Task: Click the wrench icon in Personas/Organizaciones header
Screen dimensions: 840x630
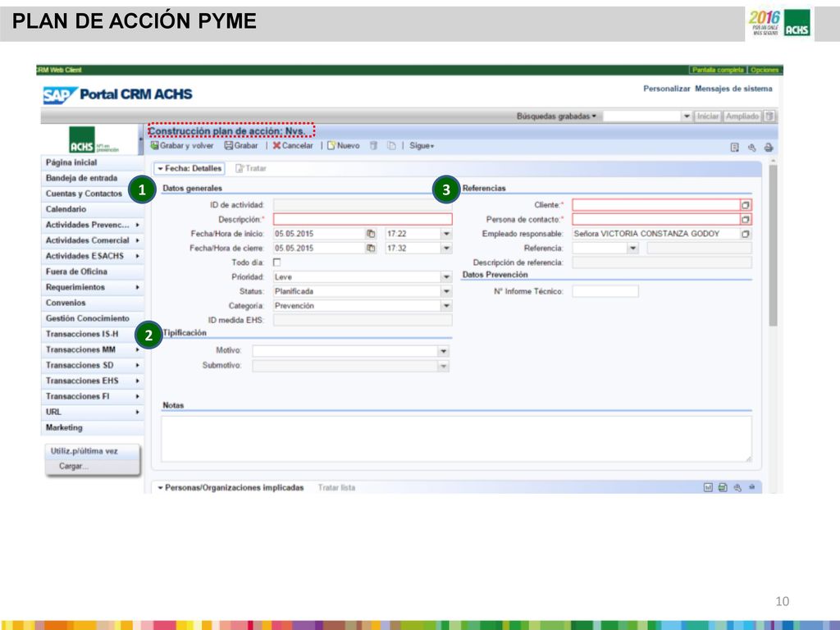Action: (x=737, y=487)
